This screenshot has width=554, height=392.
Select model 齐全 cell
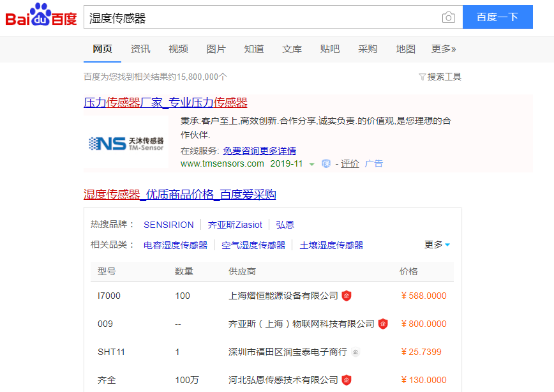click(107, 380)
